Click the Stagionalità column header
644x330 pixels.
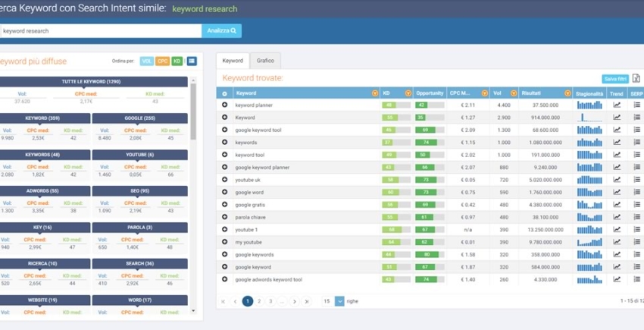click(x=589, y=94)
